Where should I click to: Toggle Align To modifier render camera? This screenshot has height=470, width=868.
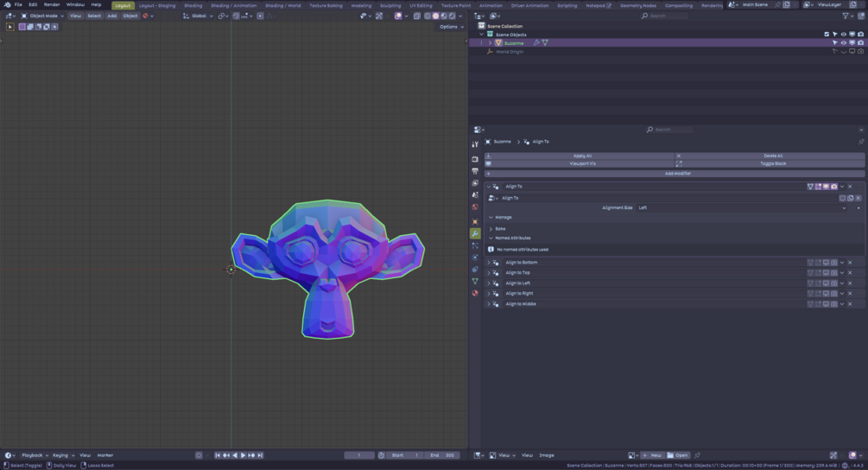[834, 187]
